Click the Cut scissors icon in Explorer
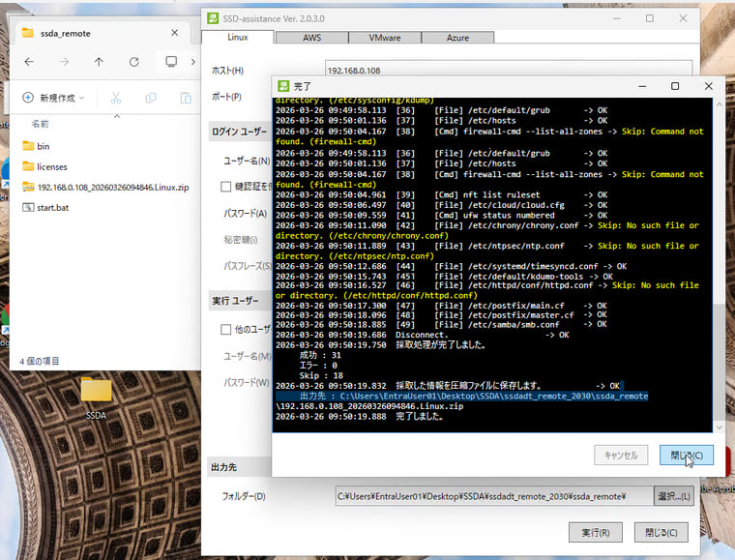Image resolution: width=735 pixels, height=560 pixels. pos(116,98)
